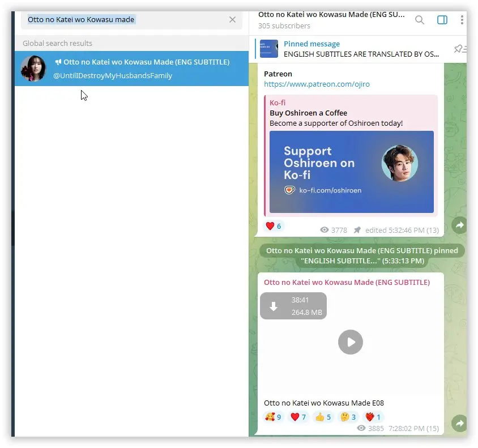Click the pin icon beside edited timestamp

pyautogui.click(x=357, y=230)
